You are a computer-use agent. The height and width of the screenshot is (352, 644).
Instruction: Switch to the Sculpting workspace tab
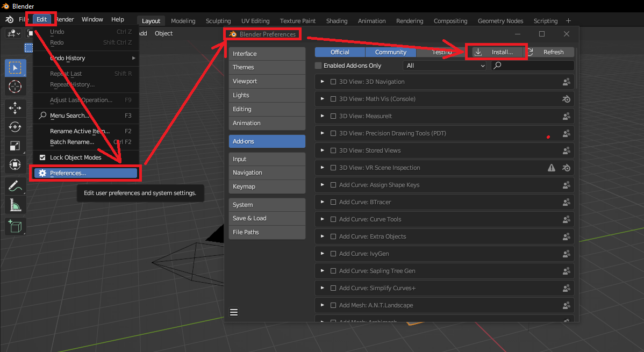click(x=218, y=21)
